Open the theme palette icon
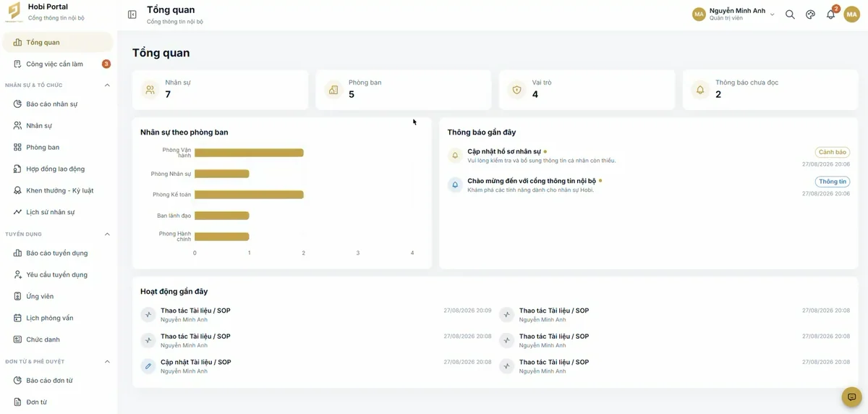 tap(810, 14)
